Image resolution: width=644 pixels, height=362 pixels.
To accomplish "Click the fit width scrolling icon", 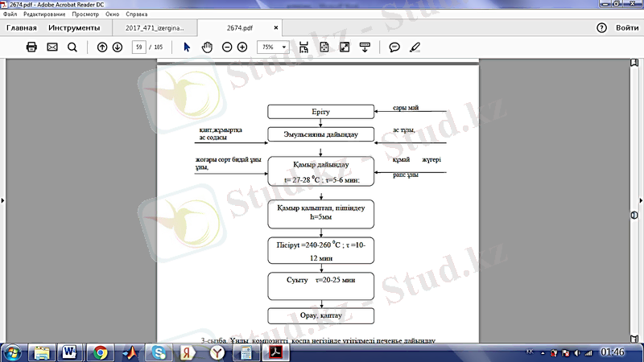I will 303,47.
